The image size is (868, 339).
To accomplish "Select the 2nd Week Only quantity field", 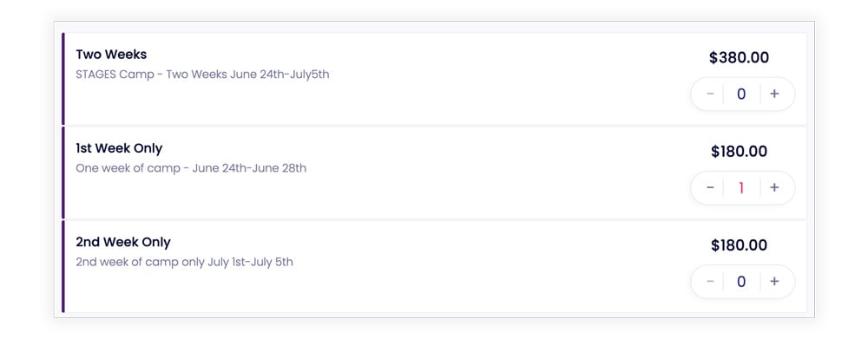I will [x=741, y=282].
